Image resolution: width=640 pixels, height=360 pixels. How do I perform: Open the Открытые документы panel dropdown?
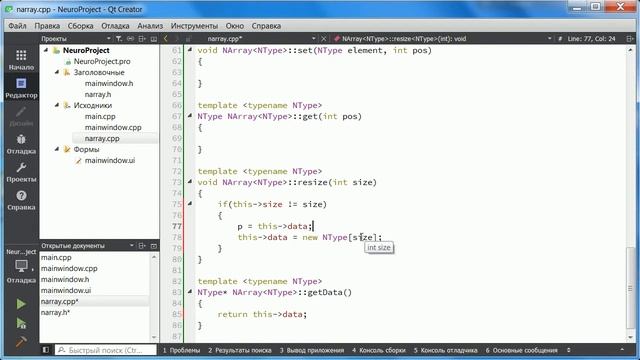point(131,246)
